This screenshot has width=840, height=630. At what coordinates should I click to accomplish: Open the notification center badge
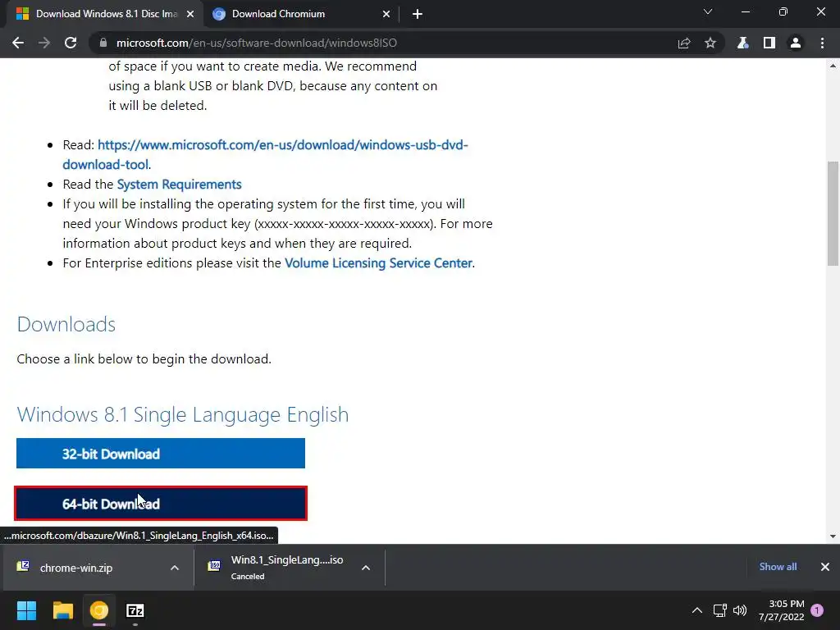click(x=817, y=609)
